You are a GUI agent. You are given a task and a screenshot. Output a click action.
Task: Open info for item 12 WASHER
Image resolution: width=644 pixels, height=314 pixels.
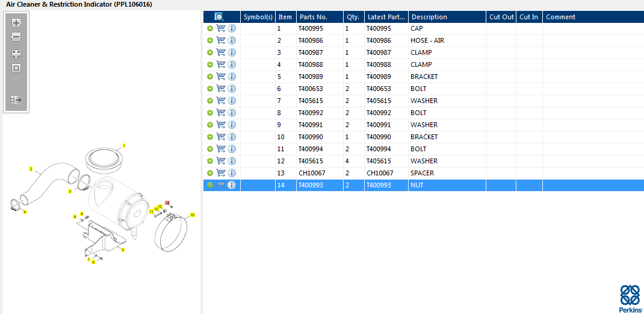tap(232, 161)
